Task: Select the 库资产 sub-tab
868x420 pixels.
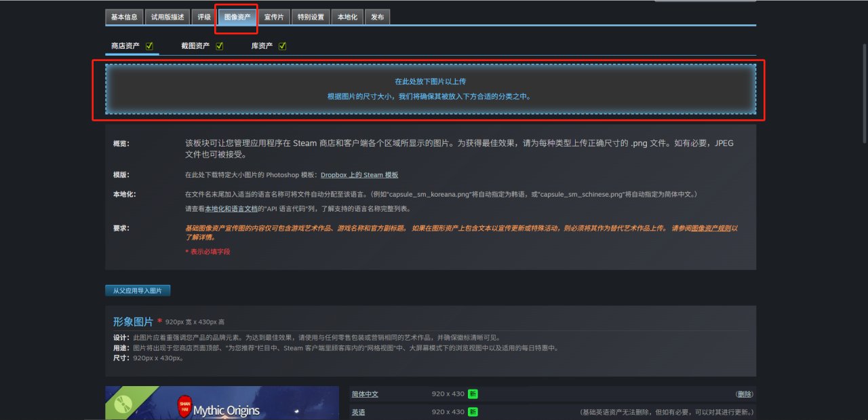Action: click(x=262, y=46)
